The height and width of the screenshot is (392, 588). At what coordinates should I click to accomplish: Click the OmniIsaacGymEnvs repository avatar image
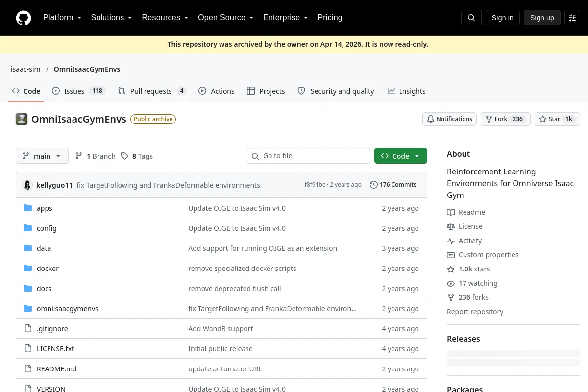[x=22, y=119]
